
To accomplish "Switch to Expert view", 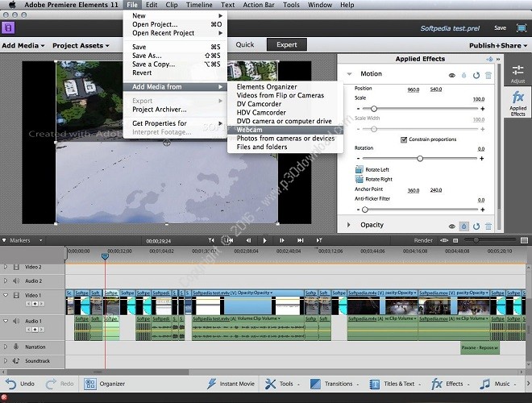I will (x=287, y=44).
